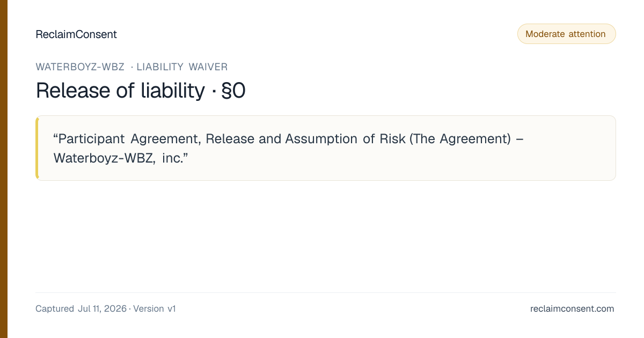Image resolution: width=644 pixels, height=338 pixels.
Task: Click the empty area below the quote card
Action: tap(326, 236)
